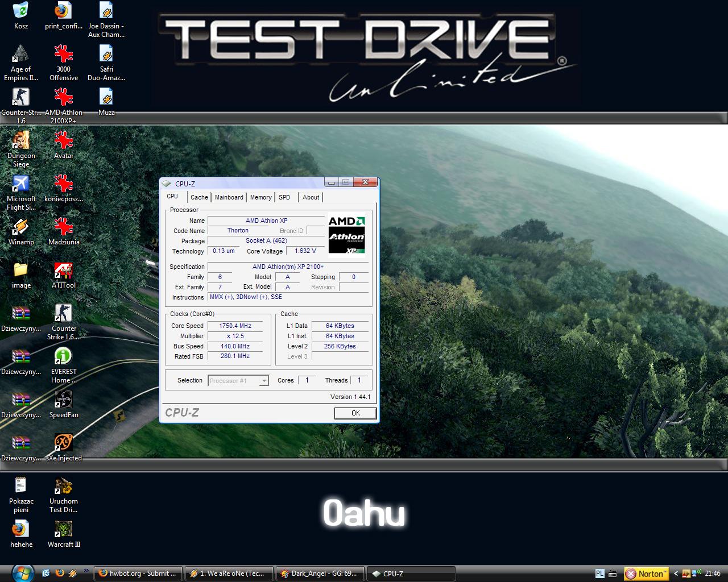Switch to Mainboard tab in CPU-Z

tap(229, 197)
